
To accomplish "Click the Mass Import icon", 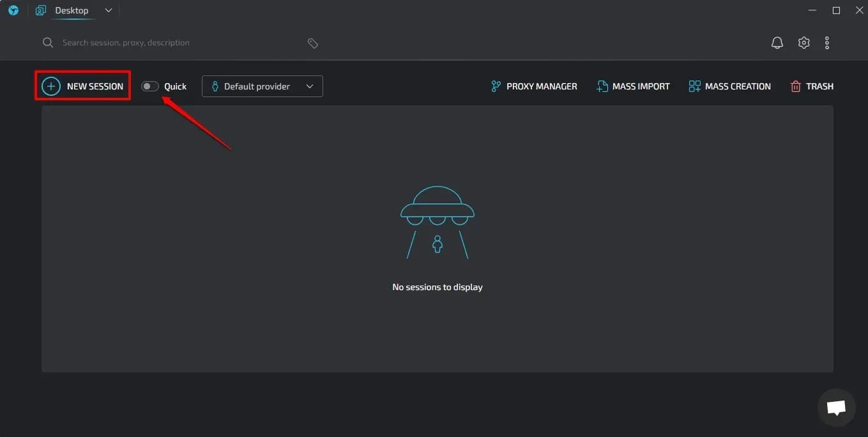I will click(x=602, y=86).
